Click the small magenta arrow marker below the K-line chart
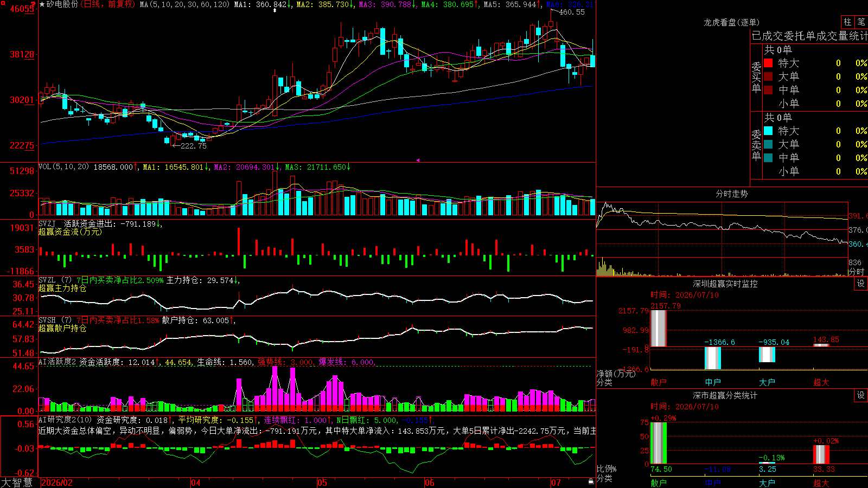The height and width of the screenshot is (488, 868). [x=418, y=160]
